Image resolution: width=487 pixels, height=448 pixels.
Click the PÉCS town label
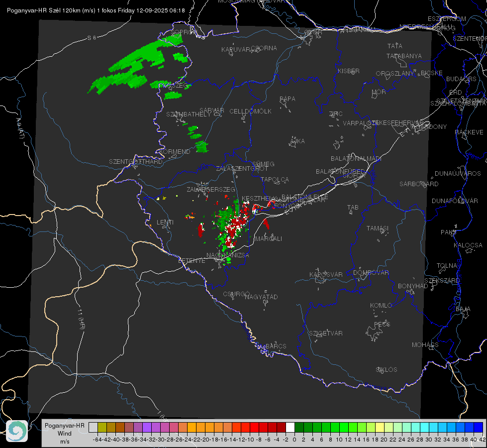coord(382,325)
